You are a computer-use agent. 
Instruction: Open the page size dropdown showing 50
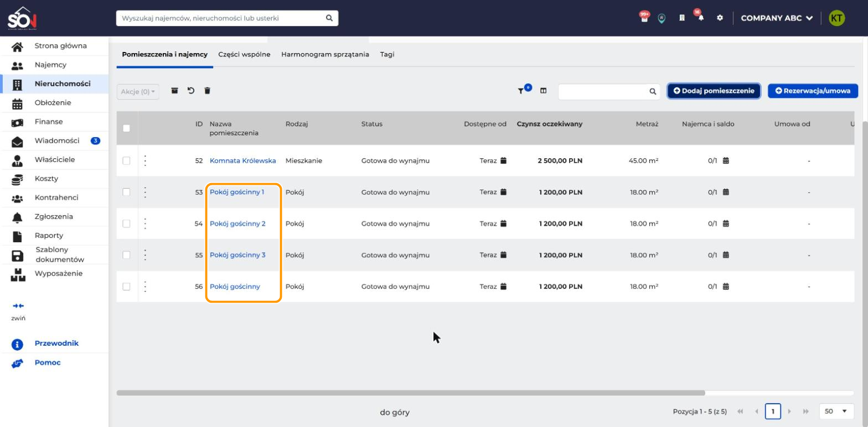click(836, 412)
